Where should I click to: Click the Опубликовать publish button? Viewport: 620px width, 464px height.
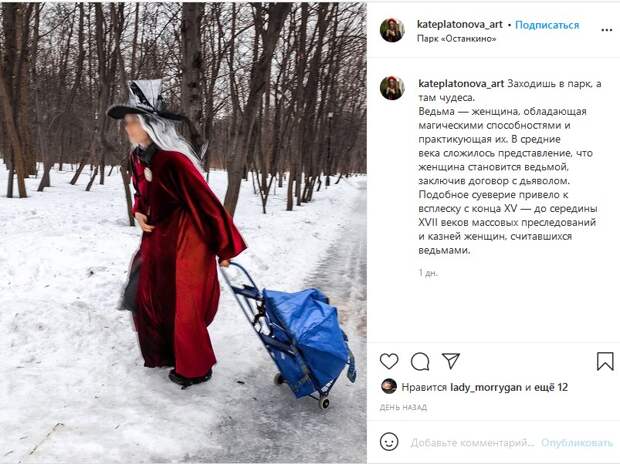coord(577,443)
